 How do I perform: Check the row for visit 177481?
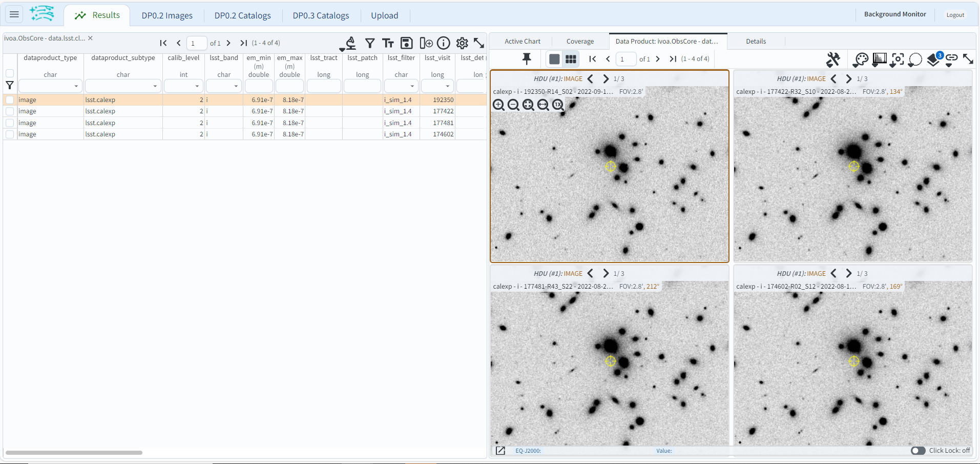click(x=10, y=123)
